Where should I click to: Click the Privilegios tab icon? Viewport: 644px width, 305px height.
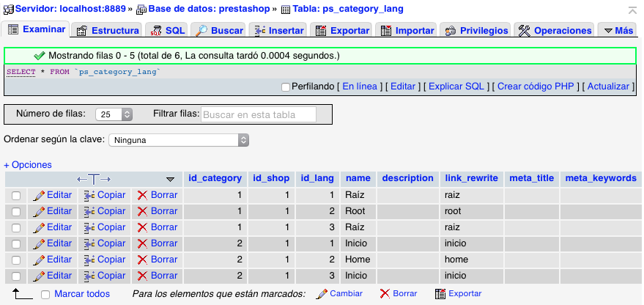(451, 31)
